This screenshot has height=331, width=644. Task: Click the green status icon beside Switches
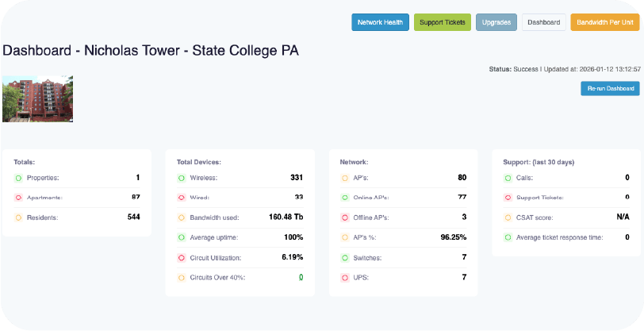[345, 257]
